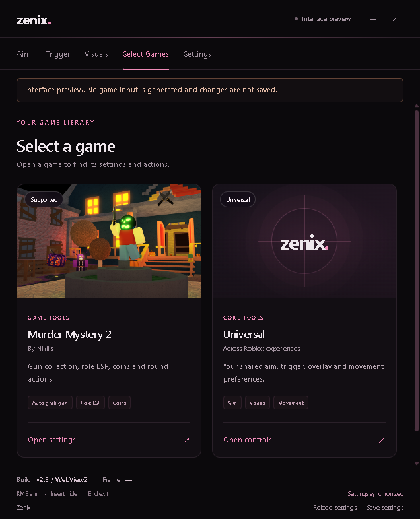Click the YOUR GAME LIBRARY heading
The height and width of the screenshot is (519, 420).
(55, 122)
